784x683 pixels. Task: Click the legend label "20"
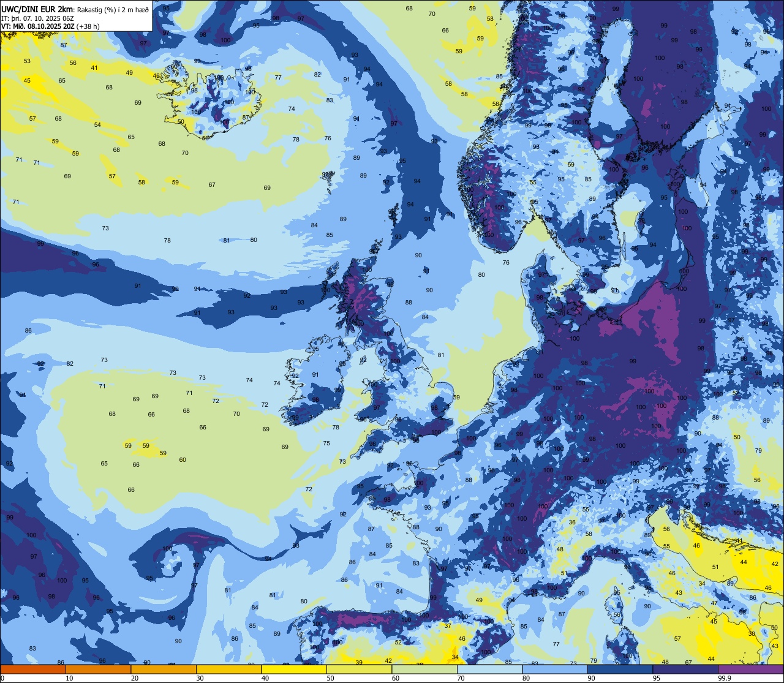coord(135,678)
